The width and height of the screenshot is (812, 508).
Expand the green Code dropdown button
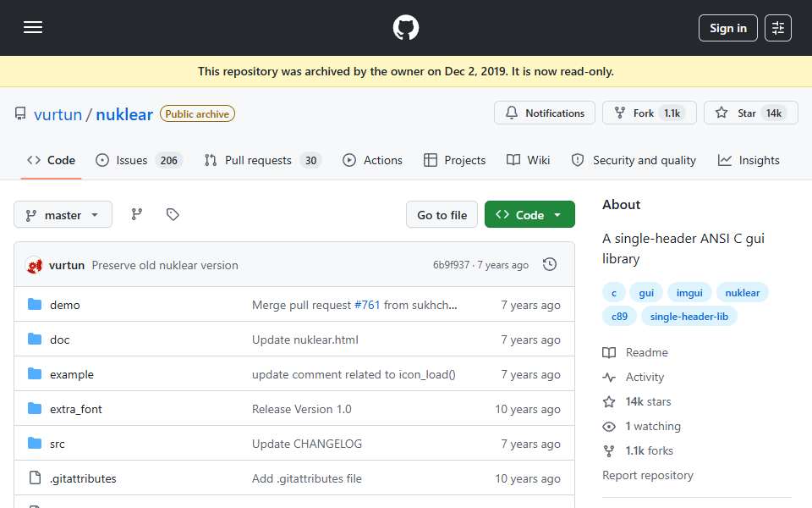pos(529,214)
